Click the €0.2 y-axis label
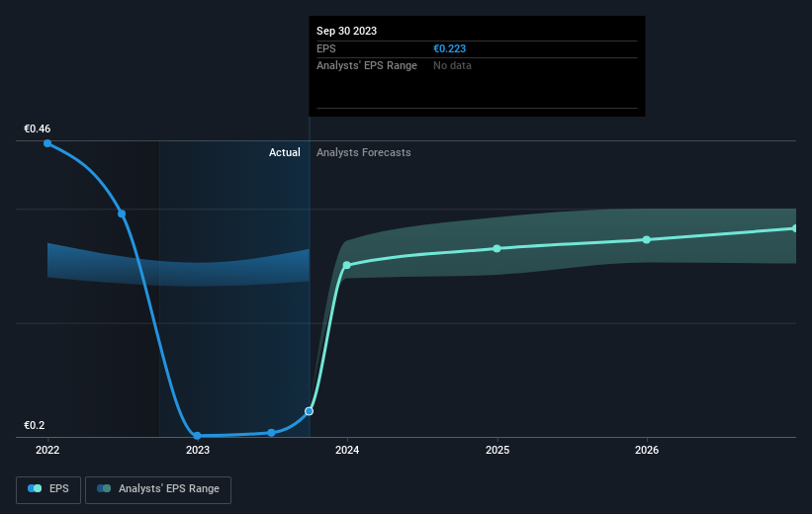The height and width of the screenshot is (514, 812). [x=35, y=425]
